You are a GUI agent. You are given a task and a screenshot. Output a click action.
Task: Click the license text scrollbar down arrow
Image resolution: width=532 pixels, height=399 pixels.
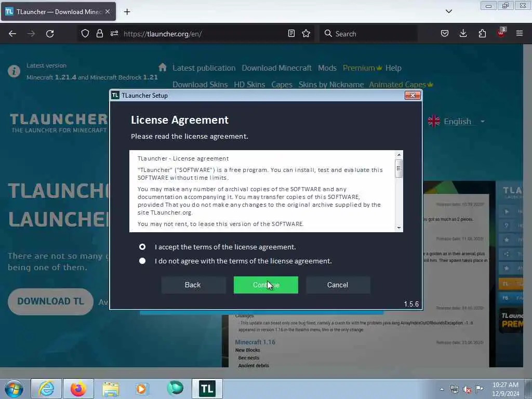[399, 228]
